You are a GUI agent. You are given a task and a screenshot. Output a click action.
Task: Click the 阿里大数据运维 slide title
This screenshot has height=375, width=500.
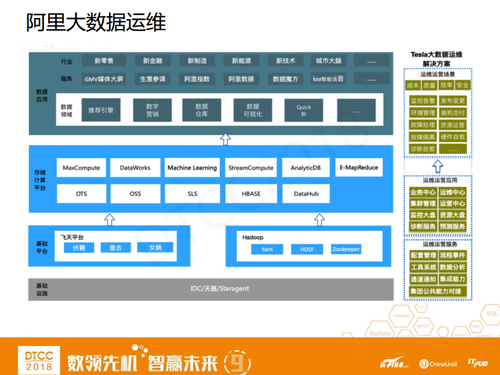point(96,22)
